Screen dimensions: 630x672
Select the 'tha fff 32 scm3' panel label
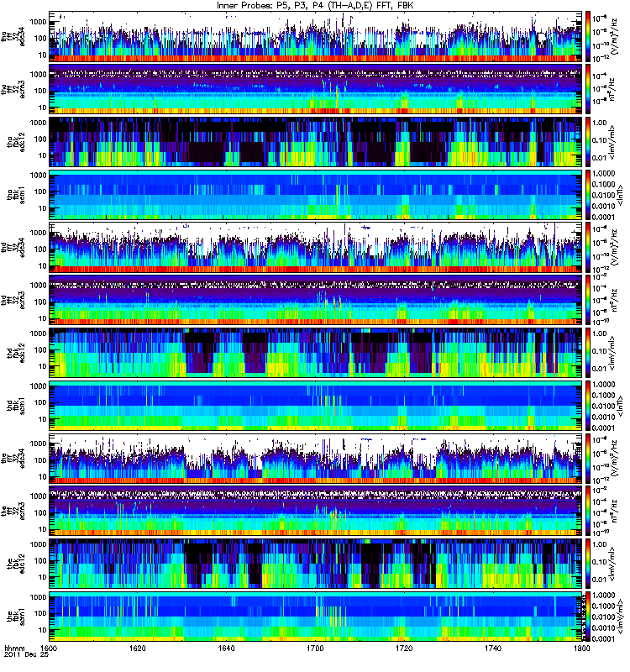point(13,89)
